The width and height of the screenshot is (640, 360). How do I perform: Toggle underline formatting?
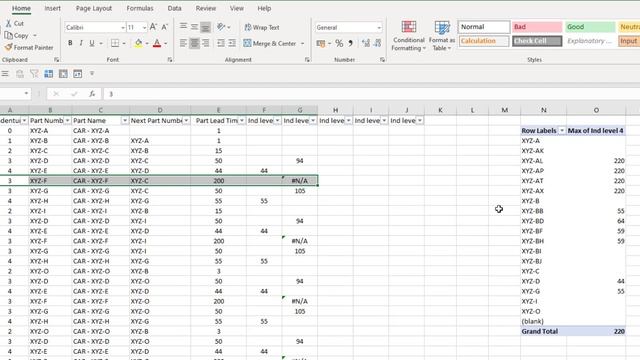point(92,43)
